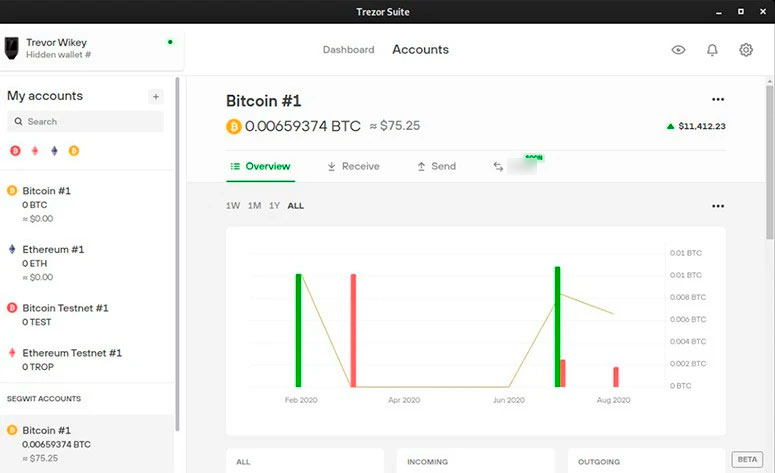The height and width of the screenshot is (473, 775).
Task: Click the add account plus button
Action: 155,97
